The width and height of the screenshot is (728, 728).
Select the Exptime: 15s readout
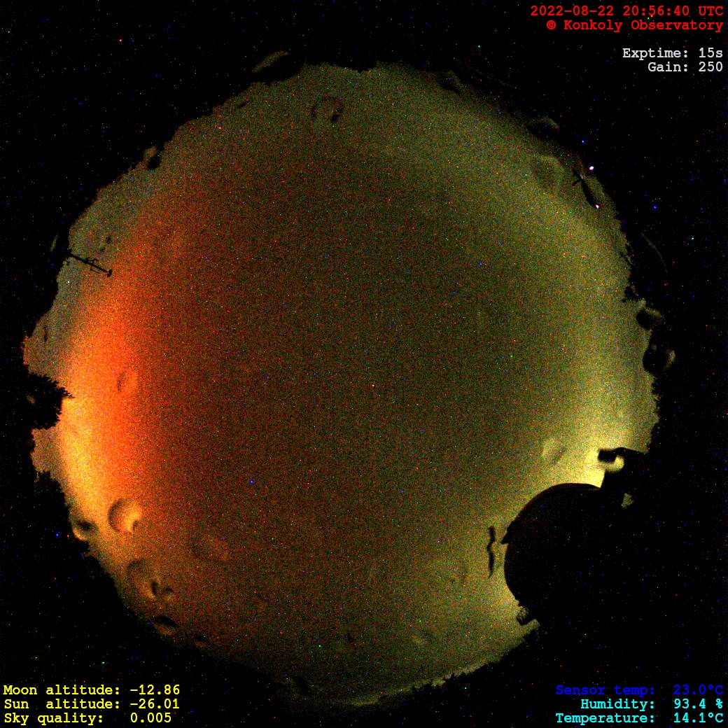tap(672, 53)
